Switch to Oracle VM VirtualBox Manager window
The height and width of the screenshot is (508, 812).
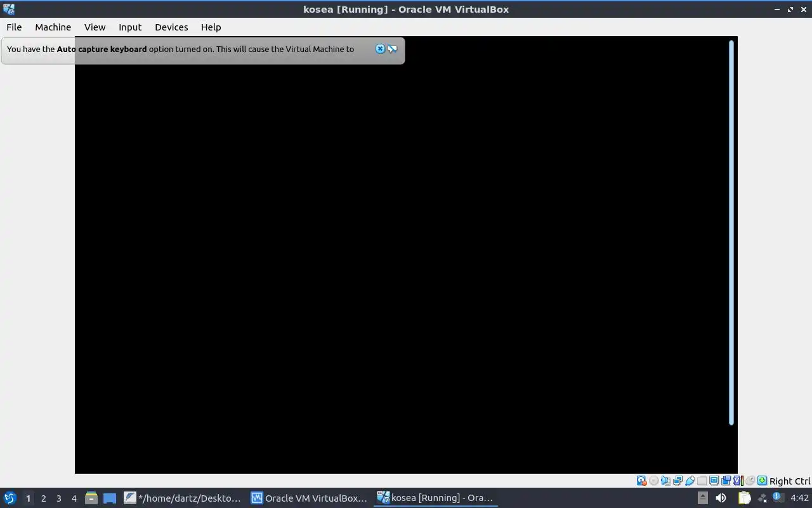point(310,498)
